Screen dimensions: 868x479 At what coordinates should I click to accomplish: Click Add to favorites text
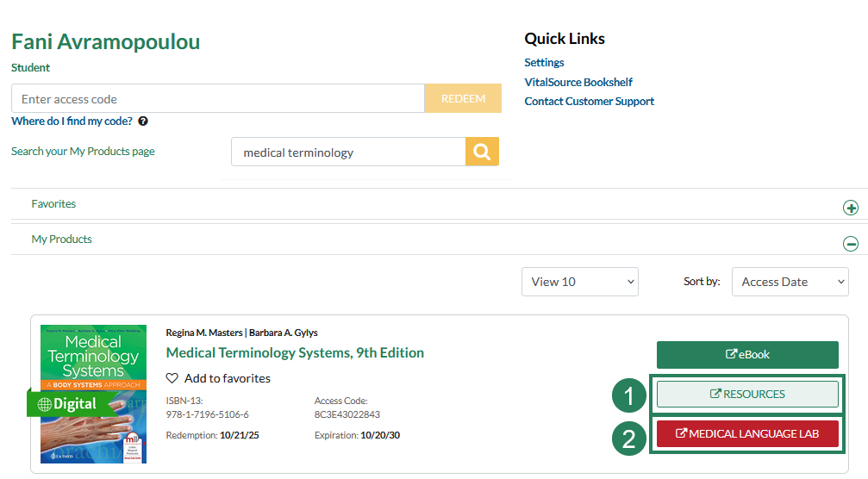point(228,378)
